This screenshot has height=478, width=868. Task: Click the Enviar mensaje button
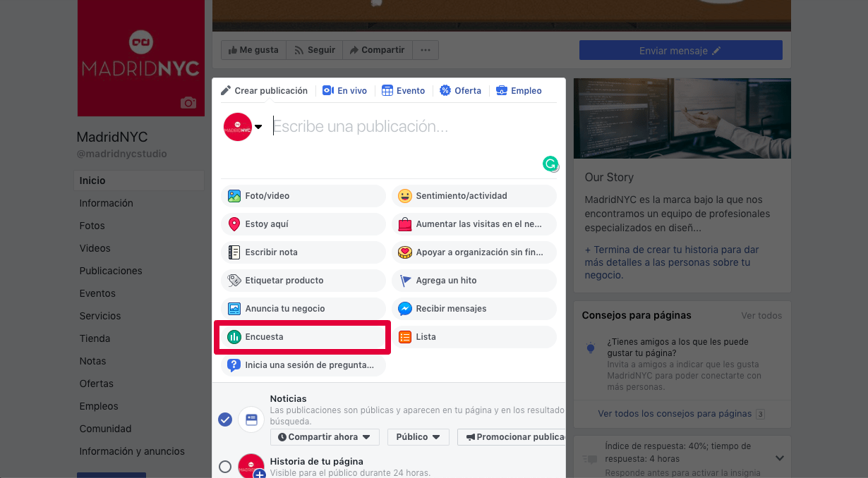pos(681,50)
